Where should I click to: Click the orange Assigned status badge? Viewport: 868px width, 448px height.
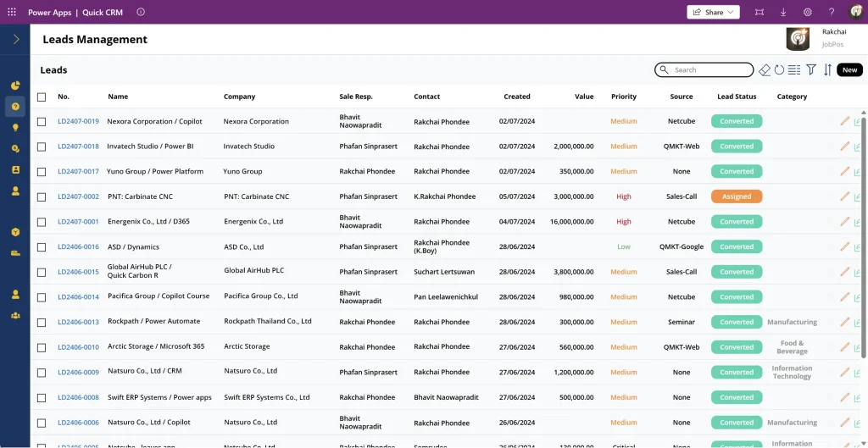click(737, 196)
